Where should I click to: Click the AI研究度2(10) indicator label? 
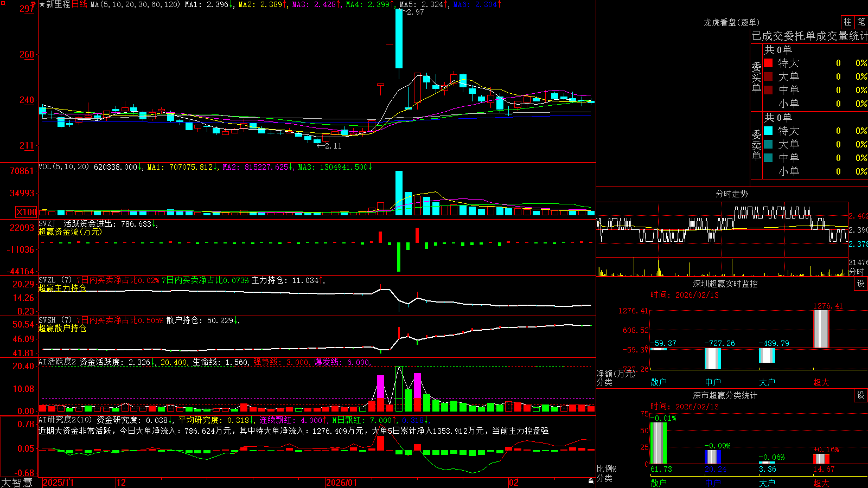coord(65,420)
